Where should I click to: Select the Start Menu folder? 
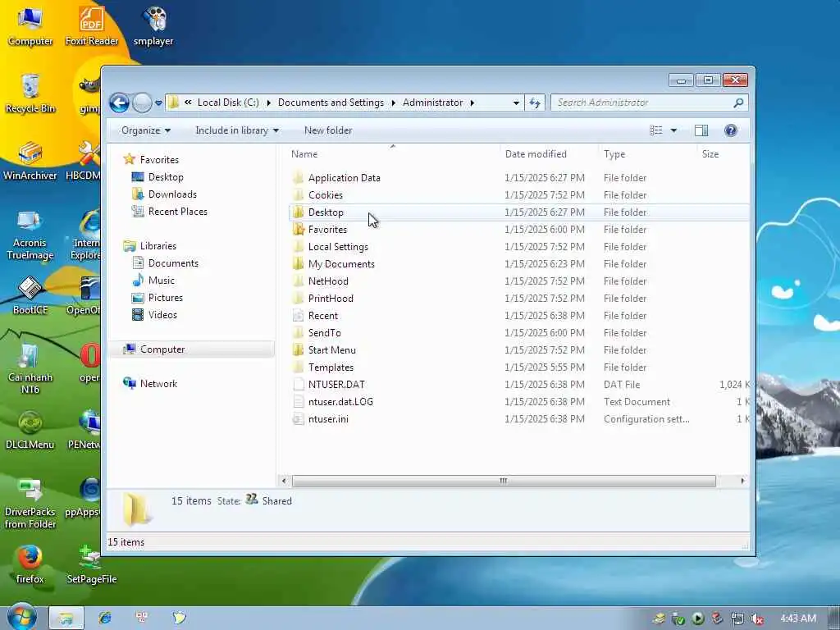point(331,349)
